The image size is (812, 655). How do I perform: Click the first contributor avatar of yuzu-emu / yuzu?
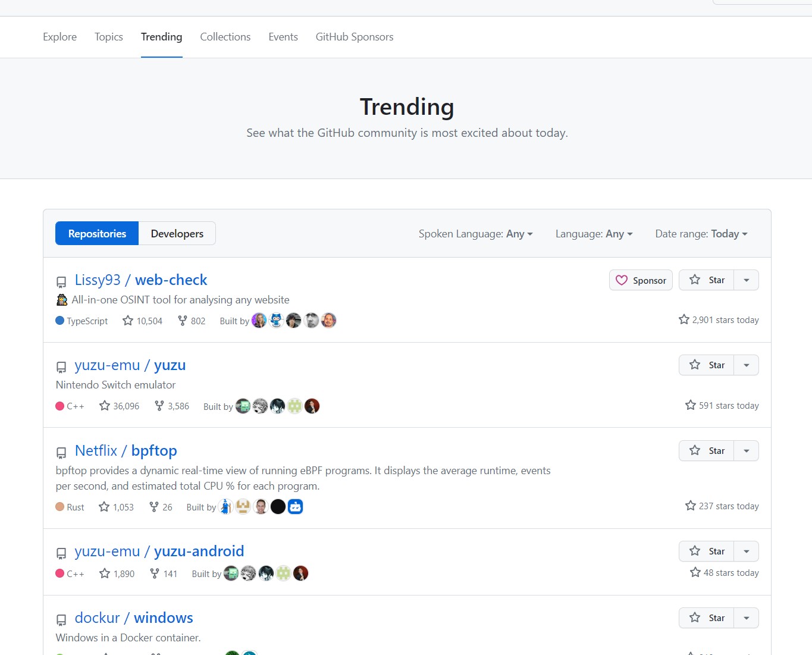[x=243, y=406]
